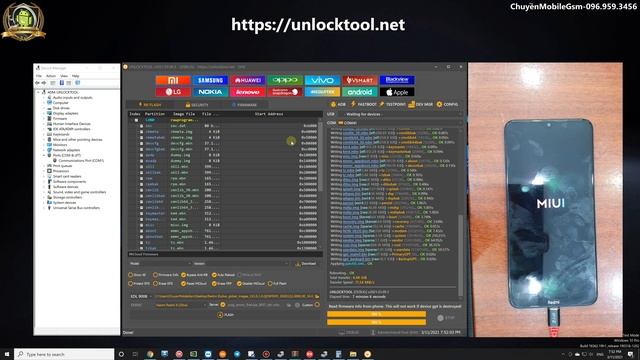Open File menu in Device Manager
The height and width of the screenshot is (360, 640).
(x=39, y=76)
